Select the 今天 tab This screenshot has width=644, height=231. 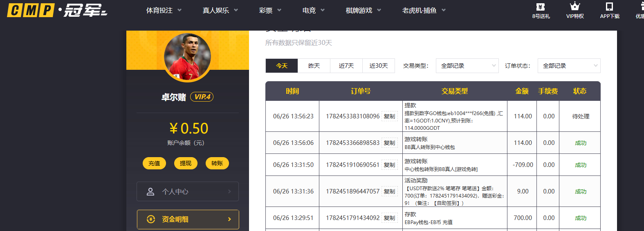282,66
